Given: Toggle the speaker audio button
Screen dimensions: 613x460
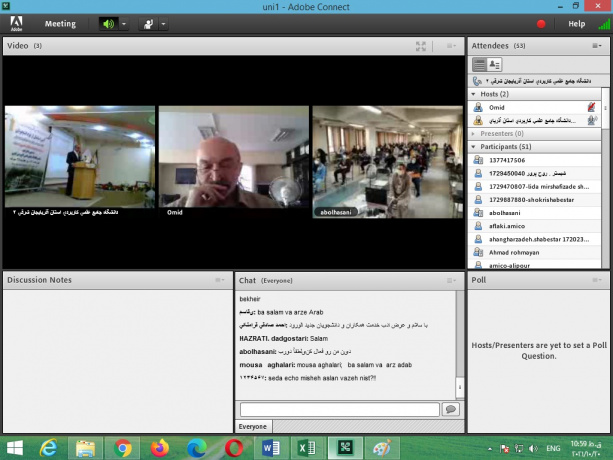Looking at the screenshot, I should [108, 23].
